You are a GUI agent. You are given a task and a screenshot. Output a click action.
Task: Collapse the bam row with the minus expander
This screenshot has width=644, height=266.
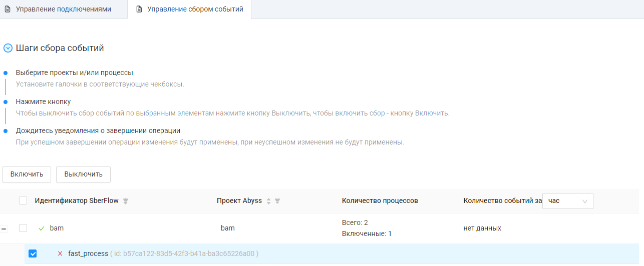(x=4, y=228)
